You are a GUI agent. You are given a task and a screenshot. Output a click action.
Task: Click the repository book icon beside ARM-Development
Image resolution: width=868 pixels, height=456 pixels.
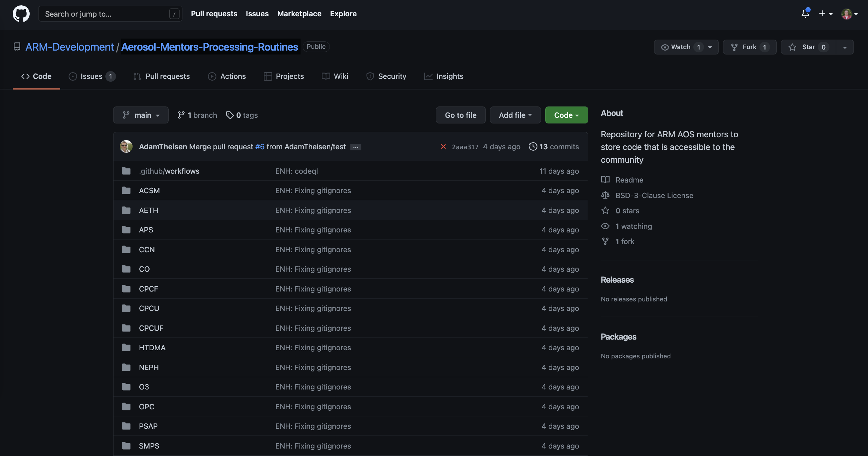[x=17, y=47]
